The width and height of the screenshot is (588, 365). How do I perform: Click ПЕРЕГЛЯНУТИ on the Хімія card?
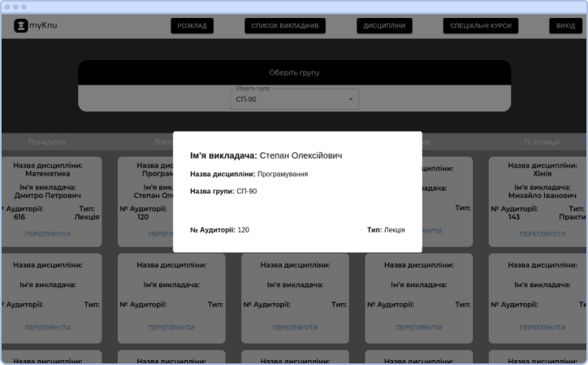point(542,234)
